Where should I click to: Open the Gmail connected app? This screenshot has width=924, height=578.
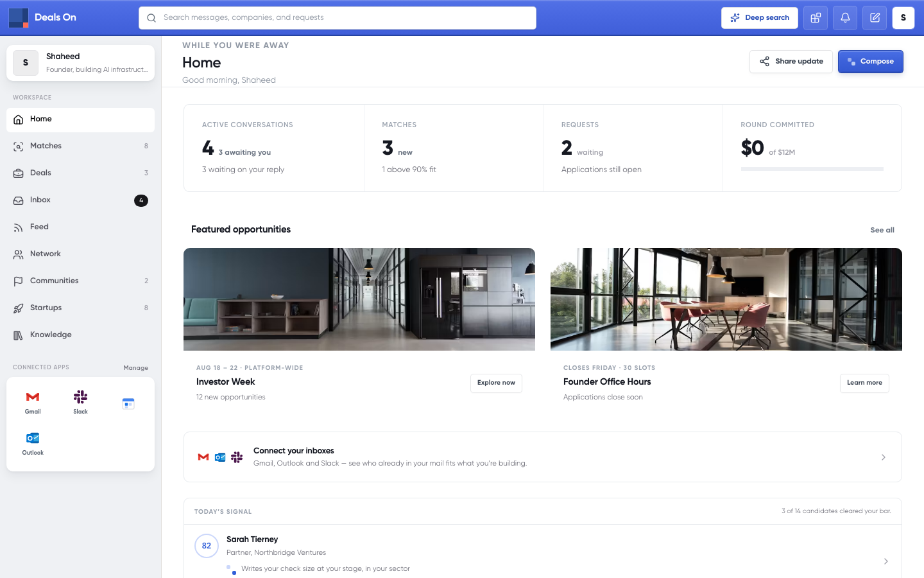click(33, 403)
